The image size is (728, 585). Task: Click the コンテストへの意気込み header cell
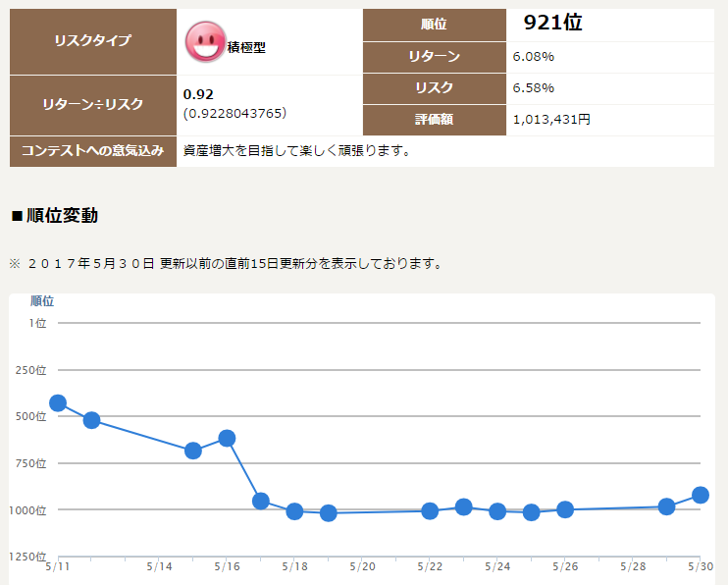point(93,151)
